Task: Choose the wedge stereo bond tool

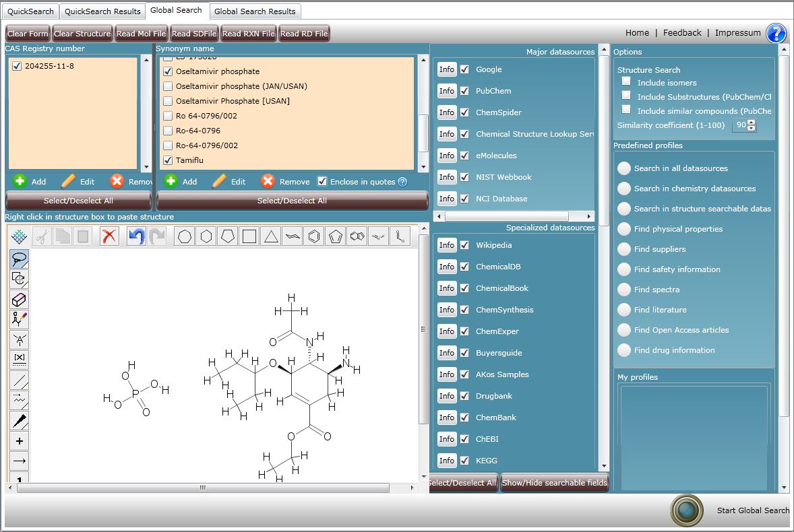Action: click(20, 422)
